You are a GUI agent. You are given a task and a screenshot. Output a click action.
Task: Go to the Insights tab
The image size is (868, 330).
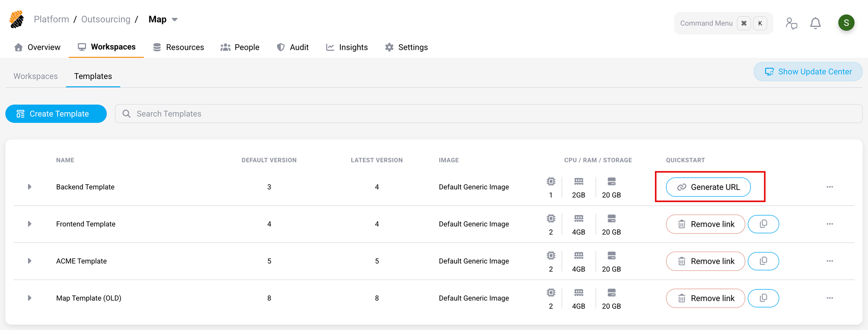(347, 47)
